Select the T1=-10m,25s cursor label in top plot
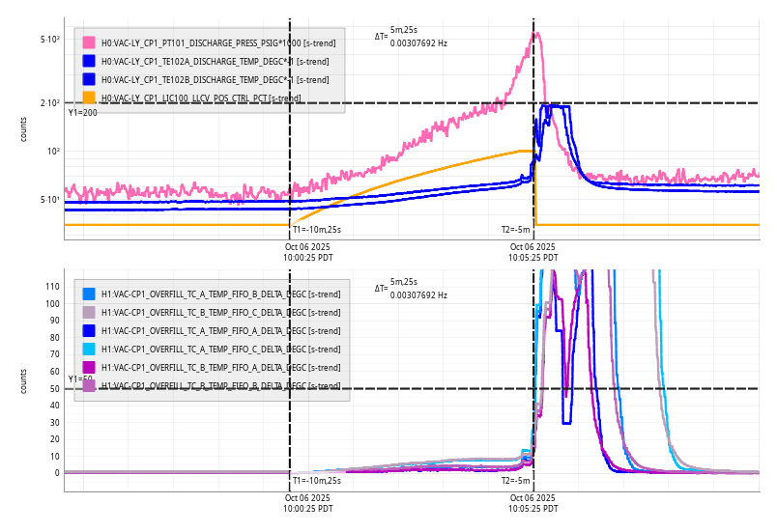 click(x=317, y=230)
